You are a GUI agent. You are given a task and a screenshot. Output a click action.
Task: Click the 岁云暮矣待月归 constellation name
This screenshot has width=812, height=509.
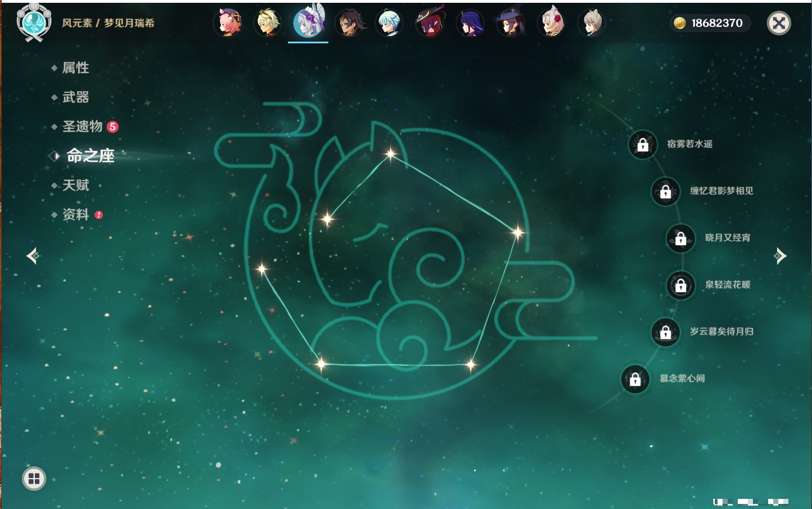[721, 331]
